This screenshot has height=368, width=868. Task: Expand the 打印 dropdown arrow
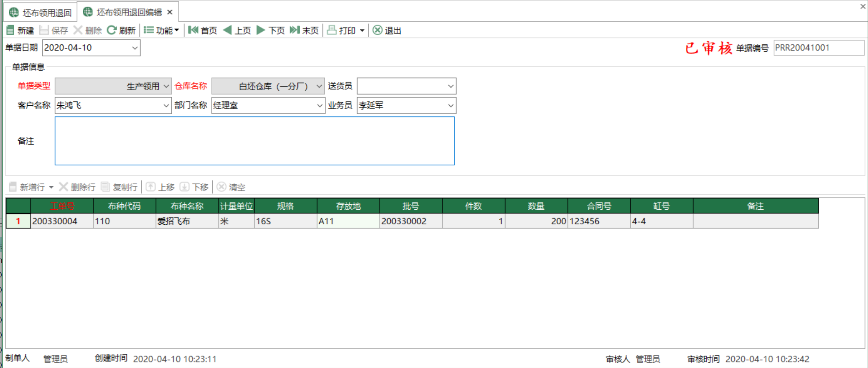(x=362, y=30)
